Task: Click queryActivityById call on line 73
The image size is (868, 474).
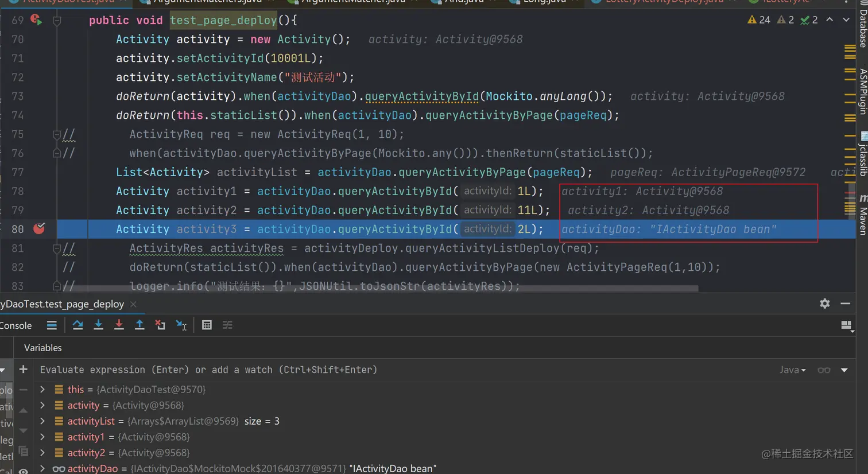Action: [x=422, y=96]
